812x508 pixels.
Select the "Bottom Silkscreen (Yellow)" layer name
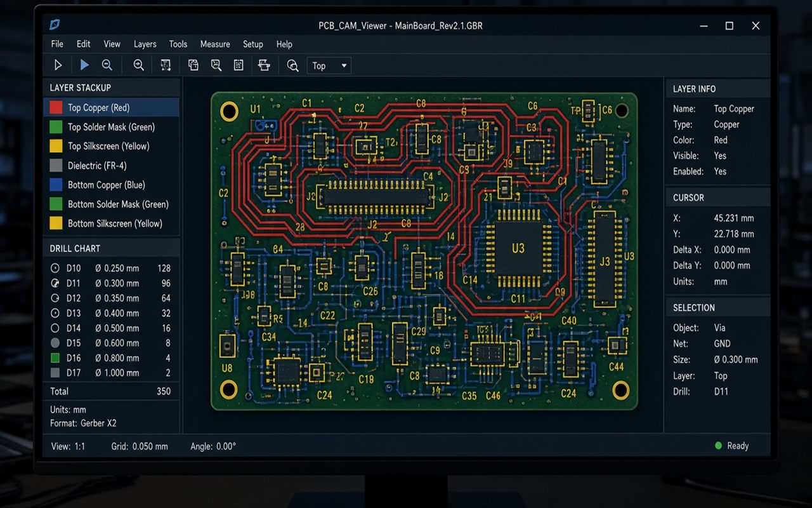click(x=115, y=224)
